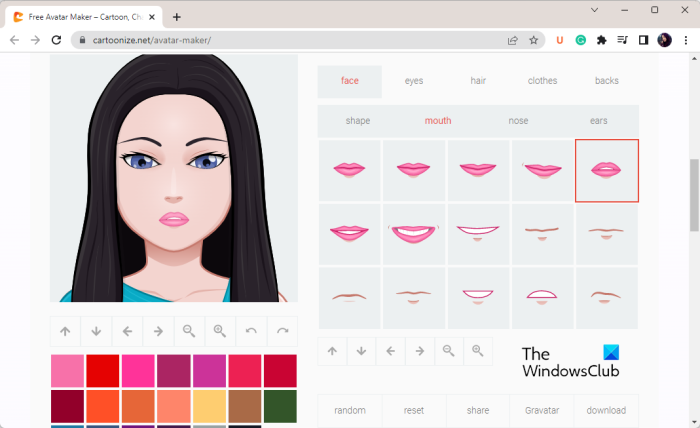Viewport: 700px width, 428px height.
Task: Click the reset button
Action: [414, 411]
